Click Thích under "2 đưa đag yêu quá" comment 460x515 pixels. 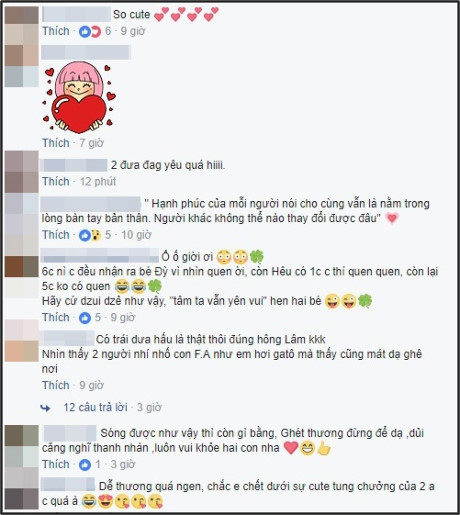56,182
